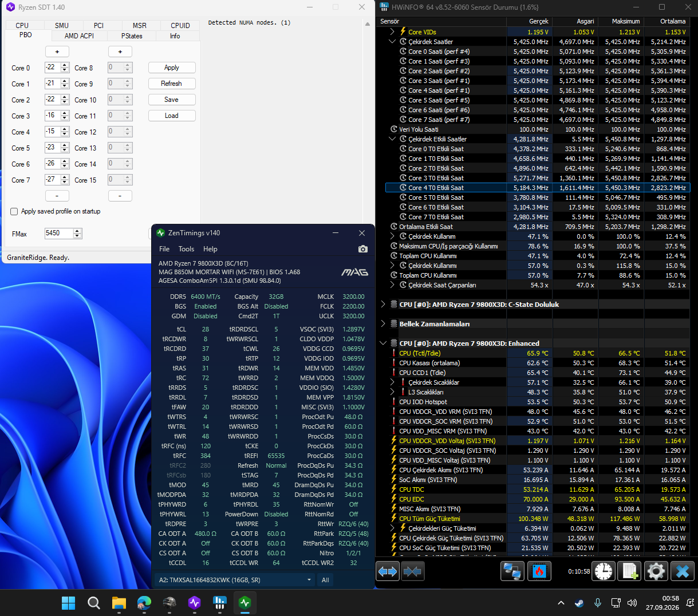Viewport: 698px width, 616px height.
Task: Click HWiNFO clock reset timer icon
Action: click(604, 571)
